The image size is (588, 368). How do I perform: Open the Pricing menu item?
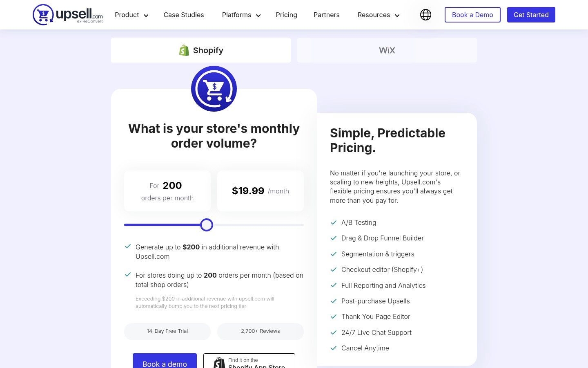pos(286,15)
